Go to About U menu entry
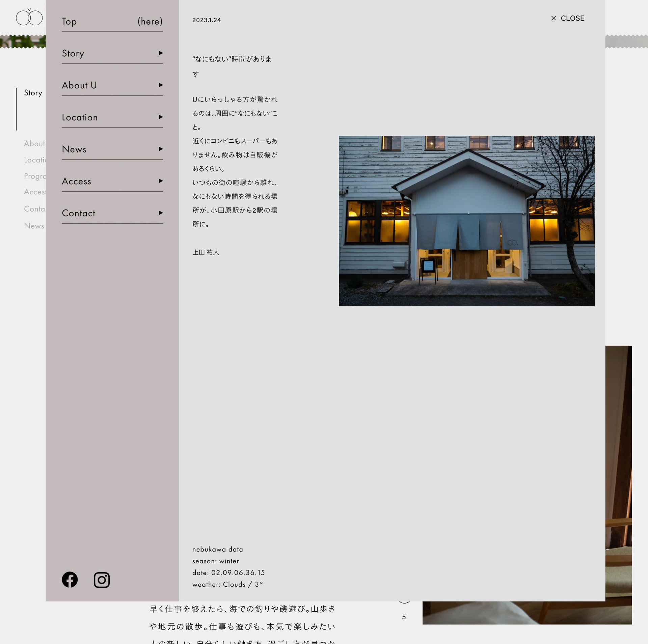 click(79, 85)
